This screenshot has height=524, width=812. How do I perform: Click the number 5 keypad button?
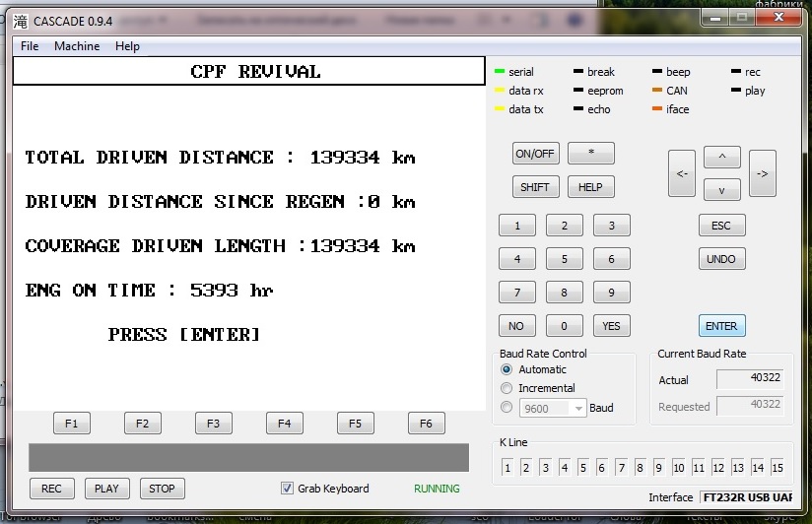[x=564, y=260]
